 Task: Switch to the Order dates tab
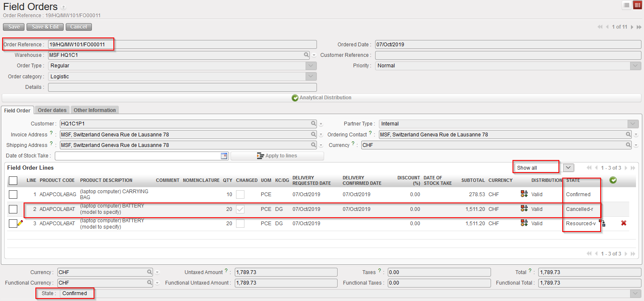[52, 110]
